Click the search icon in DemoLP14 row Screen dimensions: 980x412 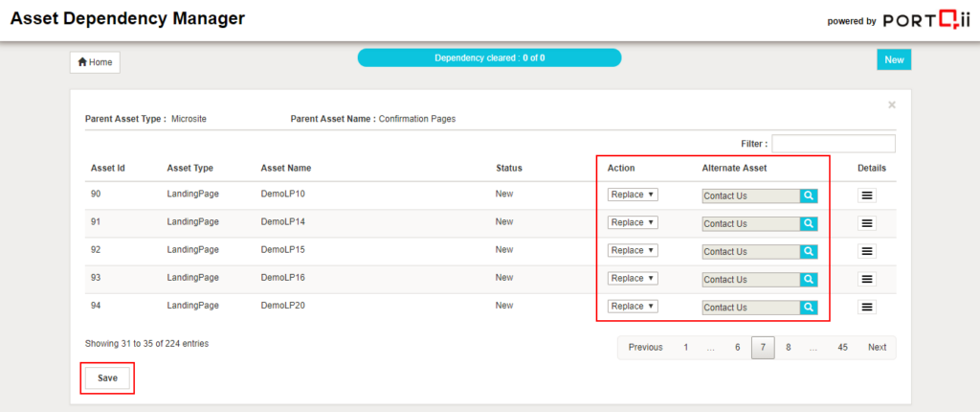pos(809,223)
